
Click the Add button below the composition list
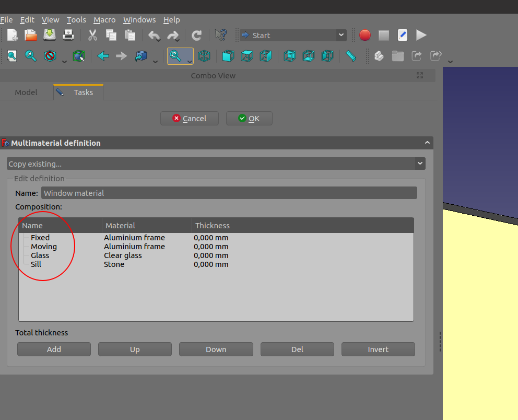click(x=54, y=349)
